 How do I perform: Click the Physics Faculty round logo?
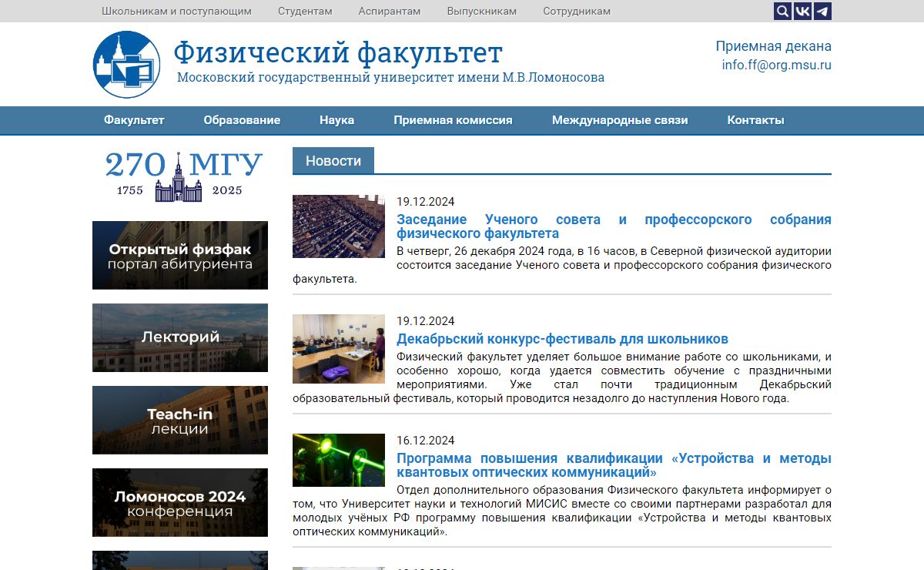pos(127,65)
